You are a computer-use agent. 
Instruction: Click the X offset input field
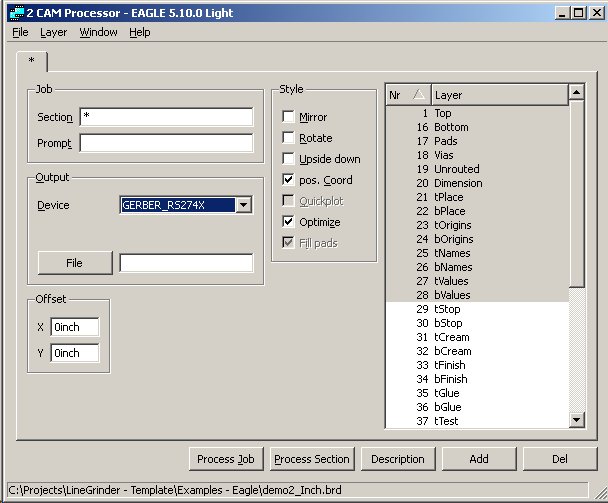point(75,327)
